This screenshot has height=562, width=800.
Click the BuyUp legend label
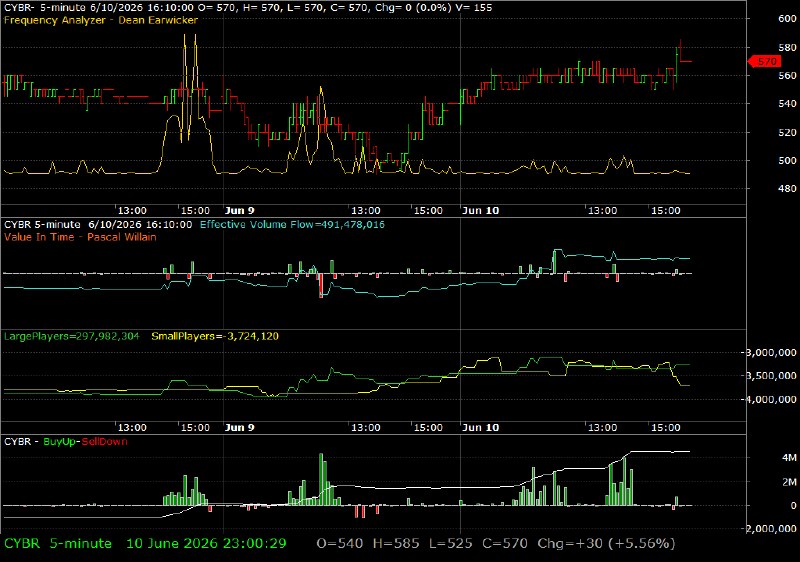click(x=59, y=442)
